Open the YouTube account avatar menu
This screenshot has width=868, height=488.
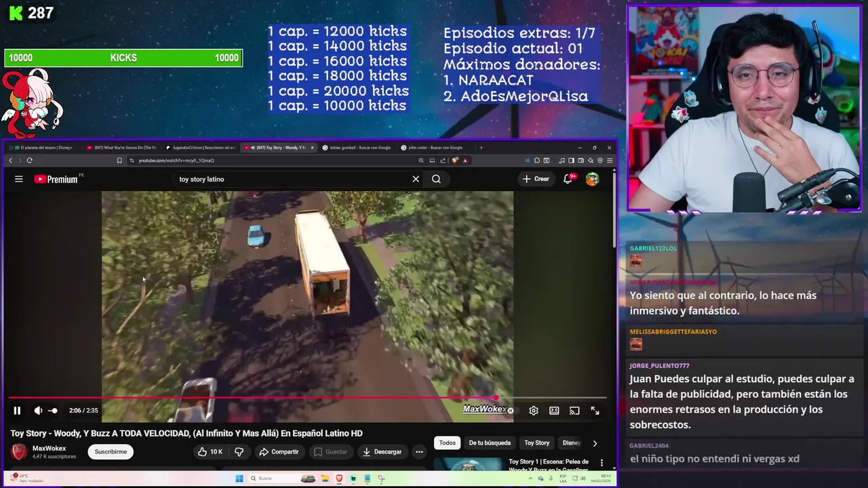(592, 179)
